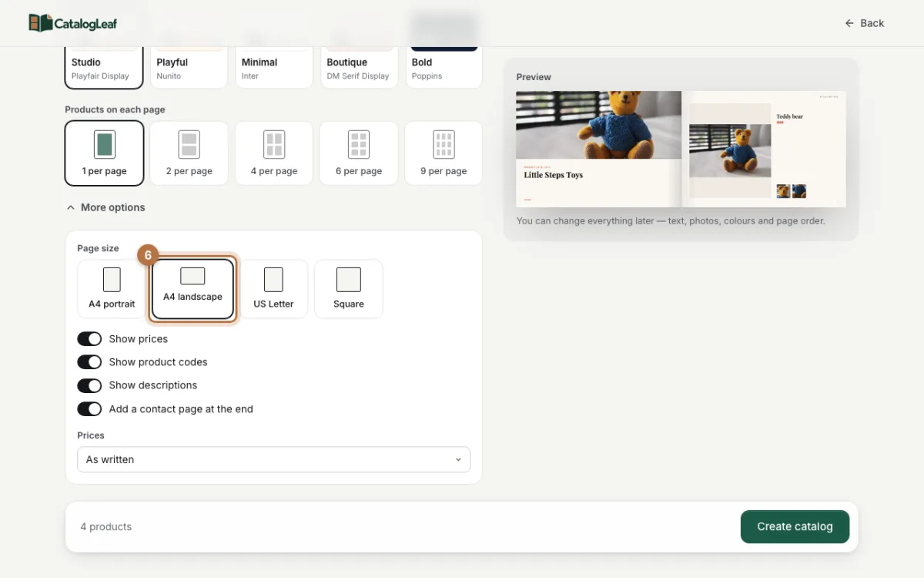Select the Studio Playfair Display style card

[x=104, y=68]
